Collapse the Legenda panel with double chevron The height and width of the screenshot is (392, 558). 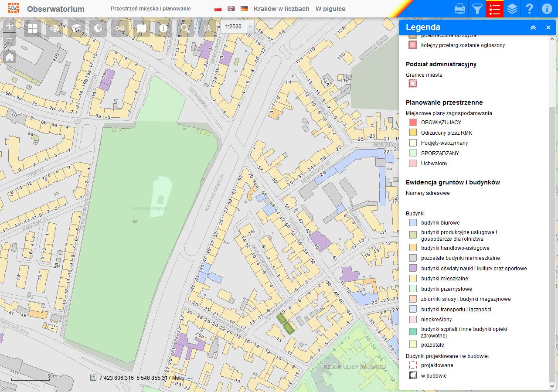tap(533, 27)
